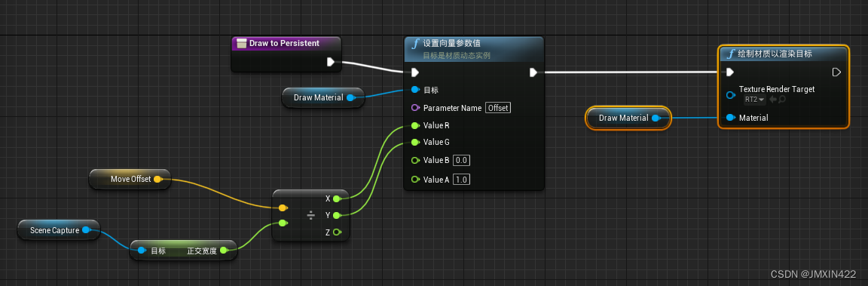Click the green 正交宽度 output pin
This screenshot has width=868, height=286.
224,251
